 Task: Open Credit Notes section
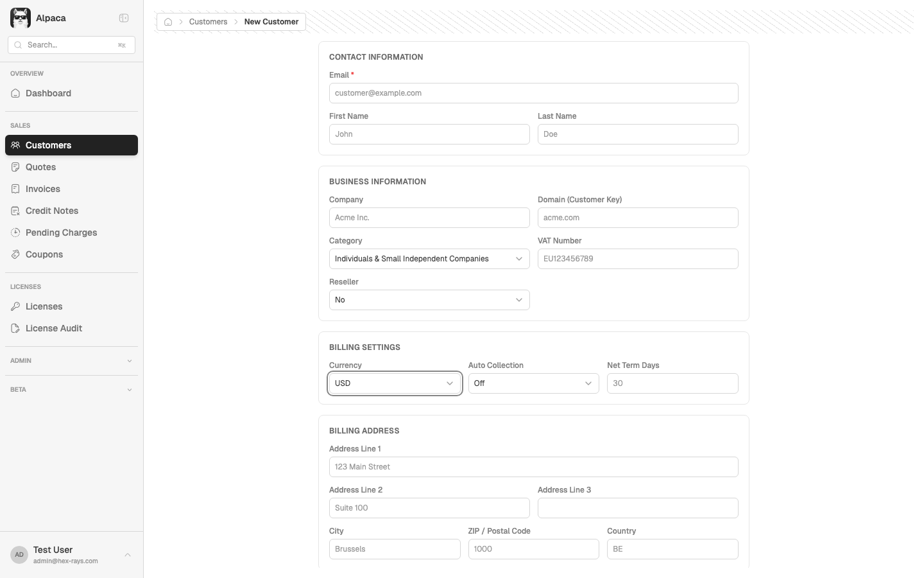[71, 211]
